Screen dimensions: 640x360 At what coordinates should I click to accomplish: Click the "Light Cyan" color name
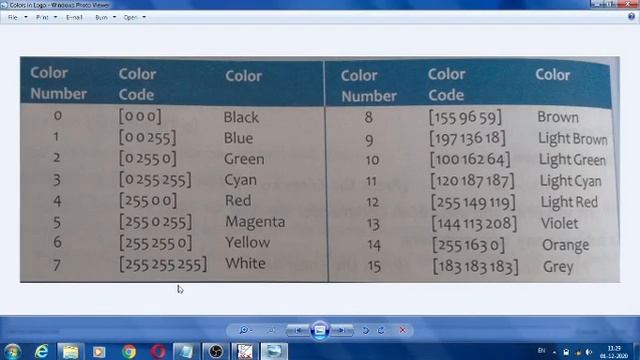tap(571, 181)
